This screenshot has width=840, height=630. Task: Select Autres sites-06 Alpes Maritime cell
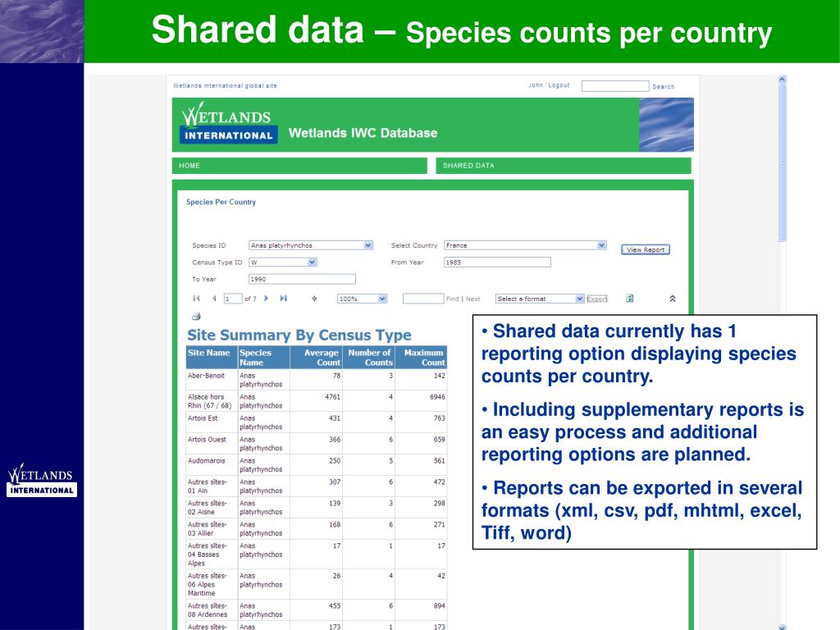click(212, 584)
